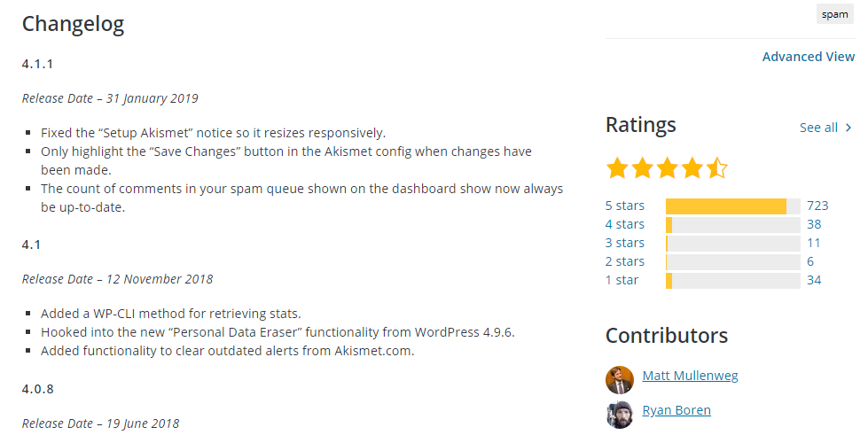The image size is (868, 435).
Task: Click the 723 five-star review count
Action: pyautogui.click(x=817, y=206)
